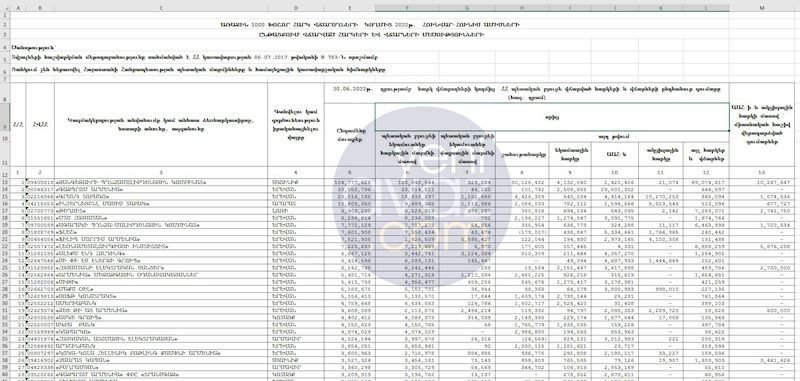Click row 38 header
800x381 pixels.
click(5, 360)
